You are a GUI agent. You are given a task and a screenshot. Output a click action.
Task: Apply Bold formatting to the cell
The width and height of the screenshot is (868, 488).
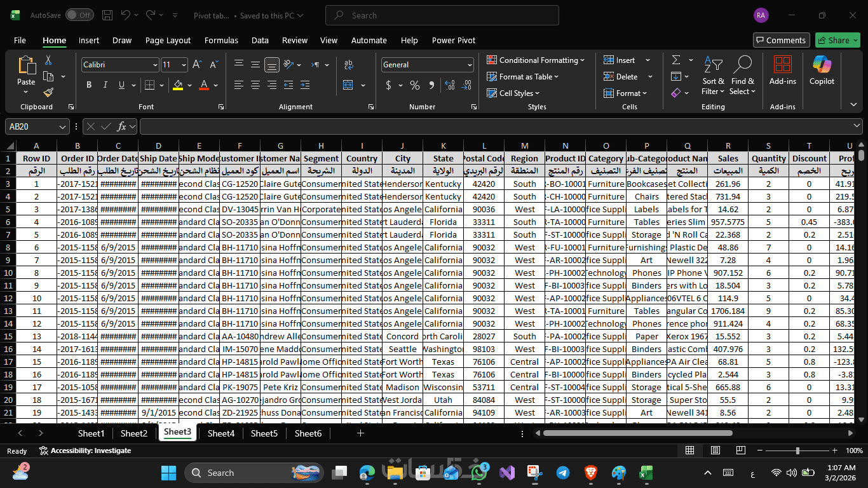tap(89, 85)
